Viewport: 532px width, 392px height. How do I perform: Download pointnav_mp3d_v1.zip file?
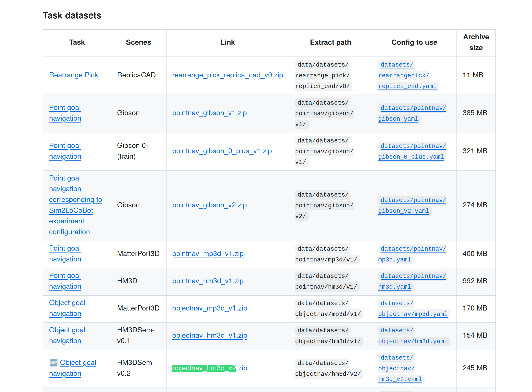[x=208, y=254]
